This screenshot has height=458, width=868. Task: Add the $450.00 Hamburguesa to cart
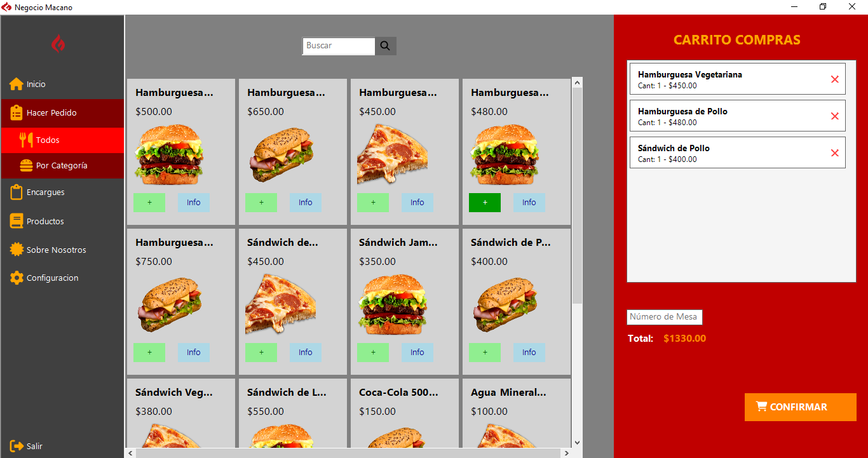pos(373,203)
